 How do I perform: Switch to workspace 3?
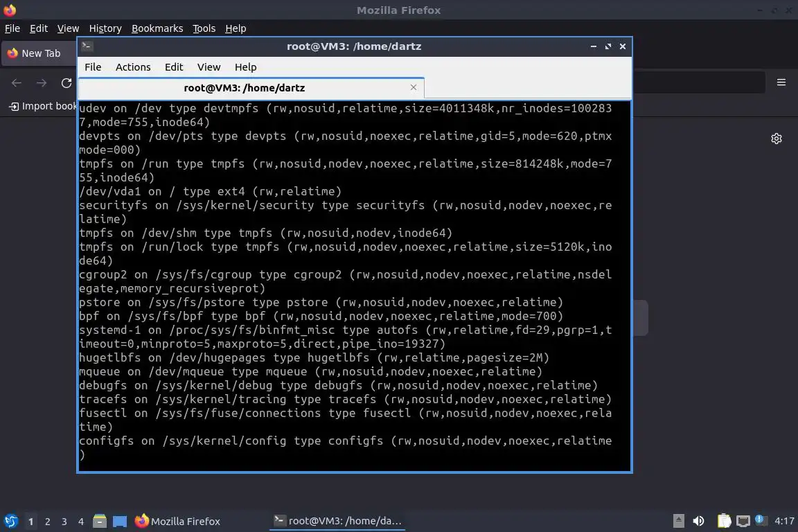pyautogui.click(x=64, y=522)
